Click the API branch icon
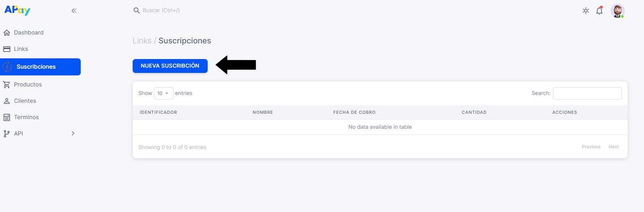Viewport: 644px width, 212px height. pyautogui.click(x=6, y=133)
